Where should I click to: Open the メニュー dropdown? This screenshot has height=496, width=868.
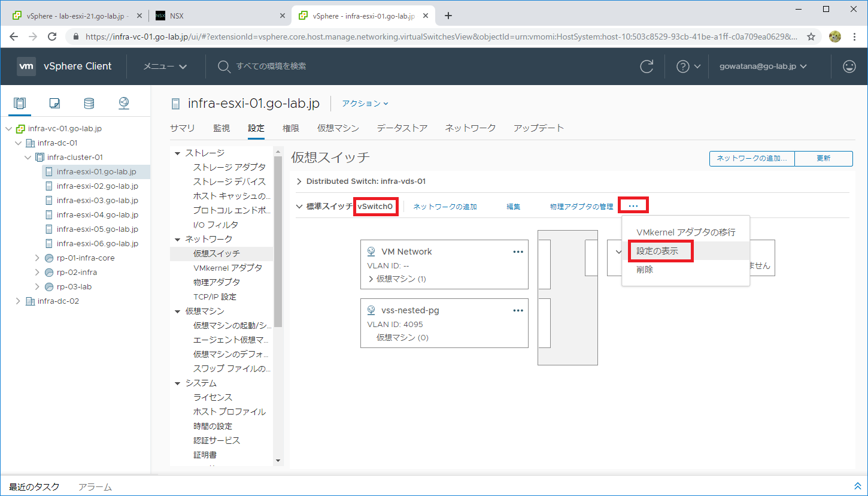click(165, 66)
